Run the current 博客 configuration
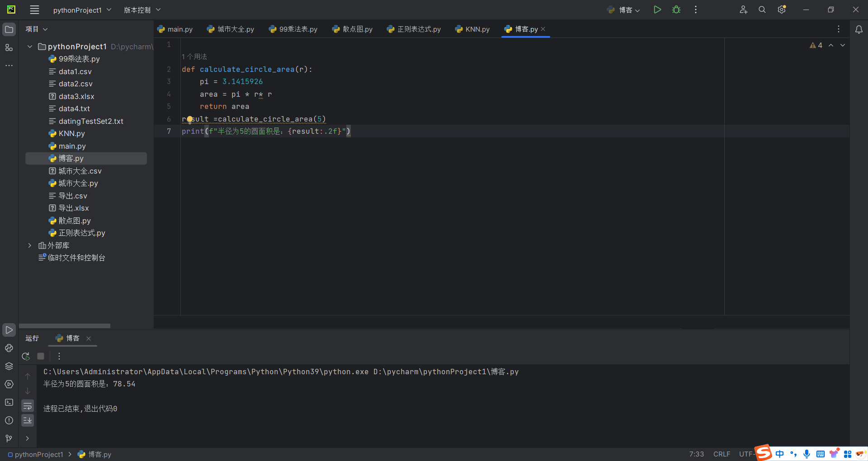 point(657,9)
